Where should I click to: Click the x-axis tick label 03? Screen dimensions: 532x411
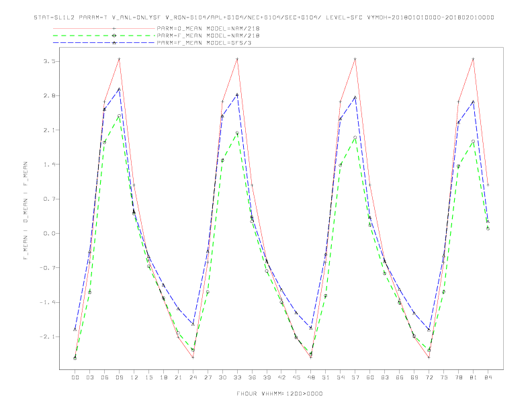pos(89,377)
